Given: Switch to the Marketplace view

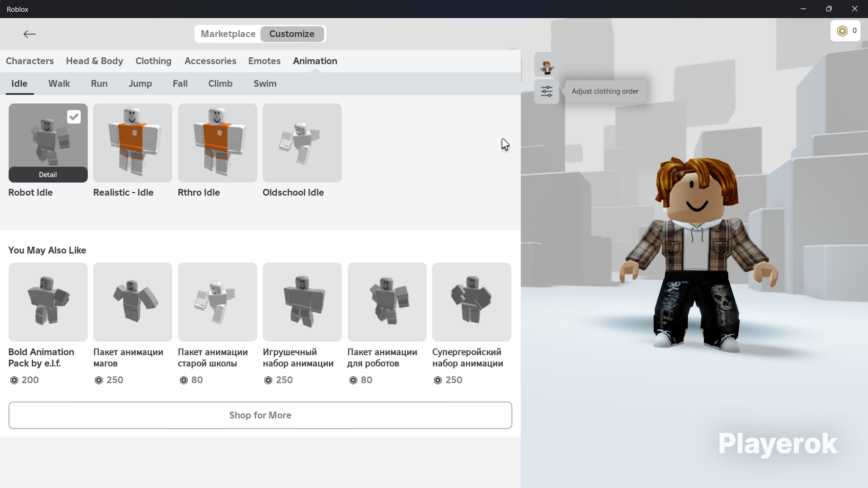Looking at the screenshot, I should tap(228, 34).
